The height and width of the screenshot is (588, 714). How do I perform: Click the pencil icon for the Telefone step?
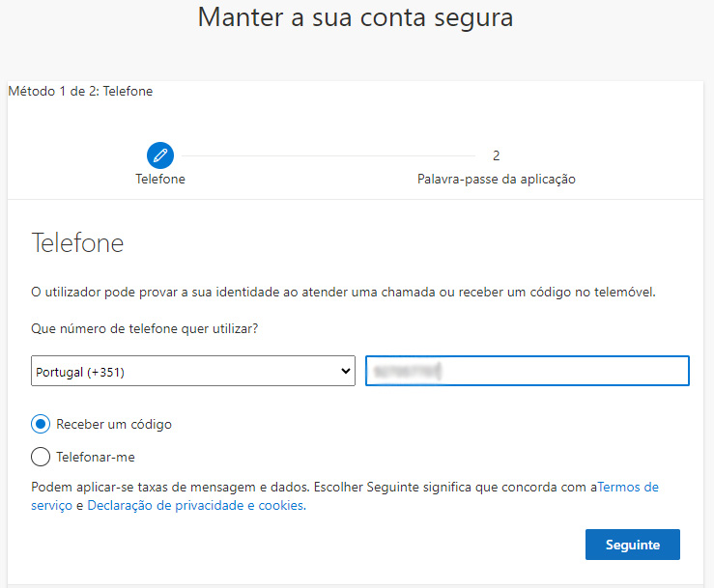point(160,154)
